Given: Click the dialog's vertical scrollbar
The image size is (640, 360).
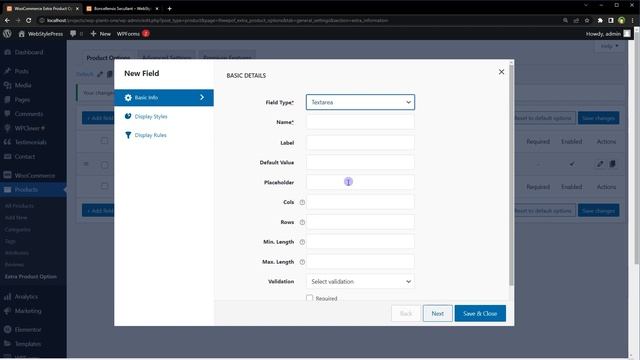Looking at the screenshot, I should point(511,176).
